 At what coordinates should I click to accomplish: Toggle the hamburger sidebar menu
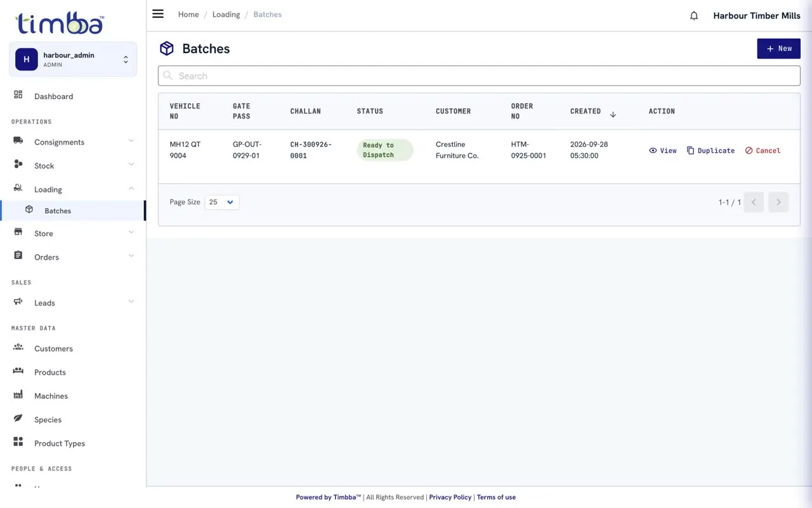click(x=158, y=14)
